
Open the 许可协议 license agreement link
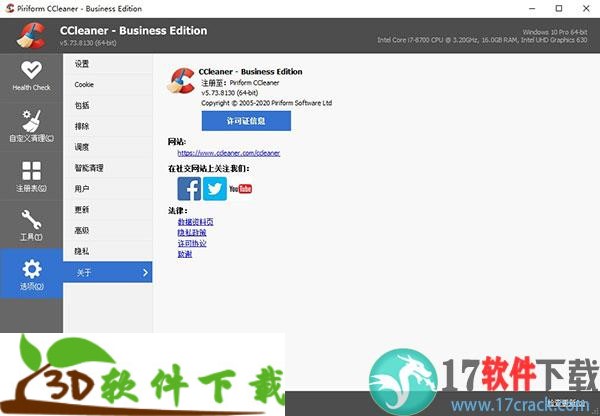192,243
